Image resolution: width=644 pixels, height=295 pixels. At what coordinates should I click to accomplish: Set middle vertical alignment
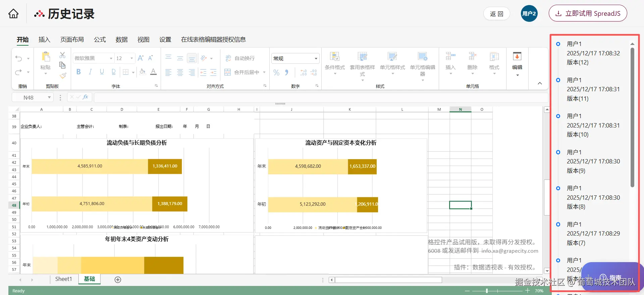(x=180, y=58)
